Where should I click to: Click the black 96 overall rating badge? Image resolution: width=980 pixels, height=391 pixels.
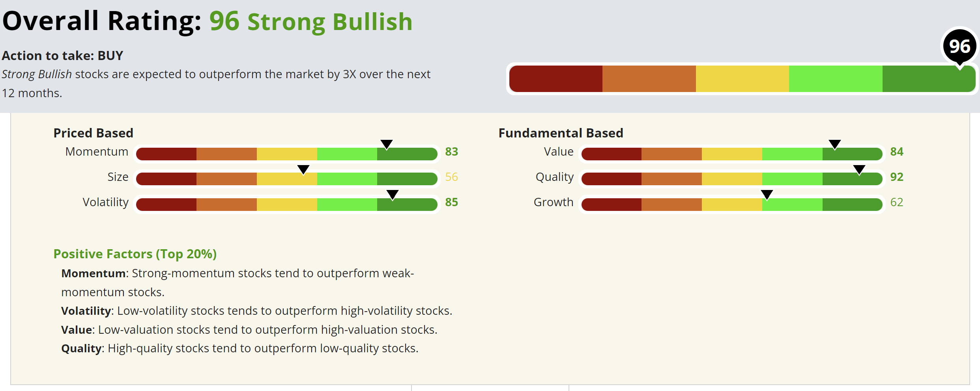click(959, 47)
